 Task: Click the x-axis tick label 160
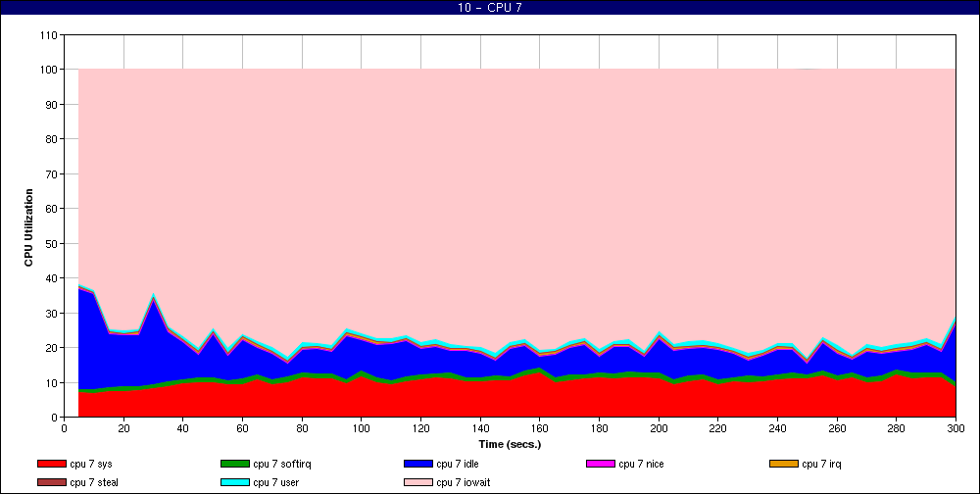click(x=540, y=428)
